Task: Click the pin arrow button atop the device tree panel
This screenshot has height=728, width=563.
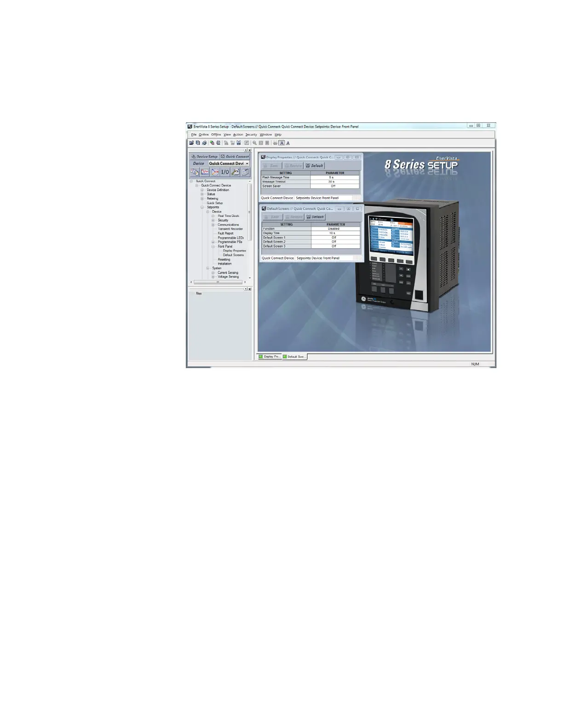Action: [x=246, y=150]
